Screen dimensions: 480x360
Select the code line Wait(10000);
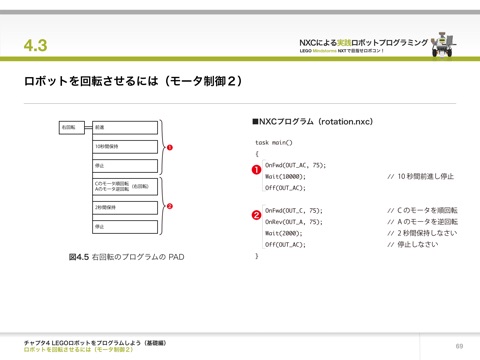(x=285, y=177)
